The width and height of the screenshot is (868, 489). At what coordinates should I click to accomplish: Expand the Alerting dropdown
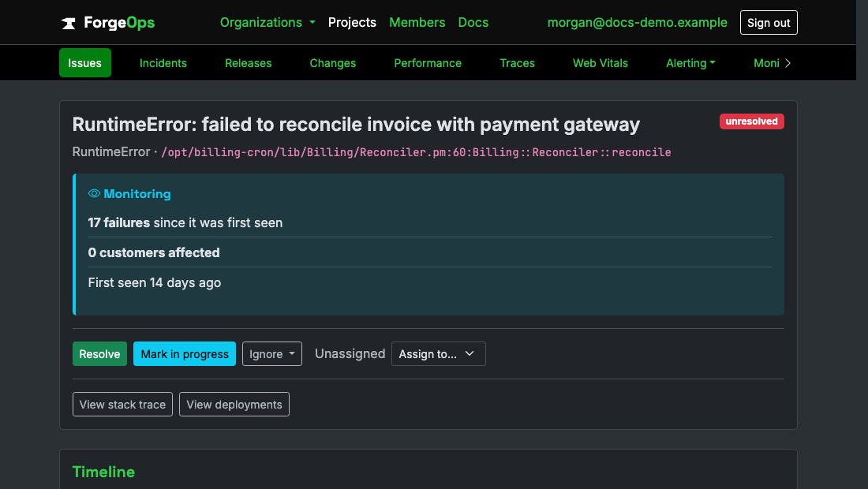[x=690, y=63]
